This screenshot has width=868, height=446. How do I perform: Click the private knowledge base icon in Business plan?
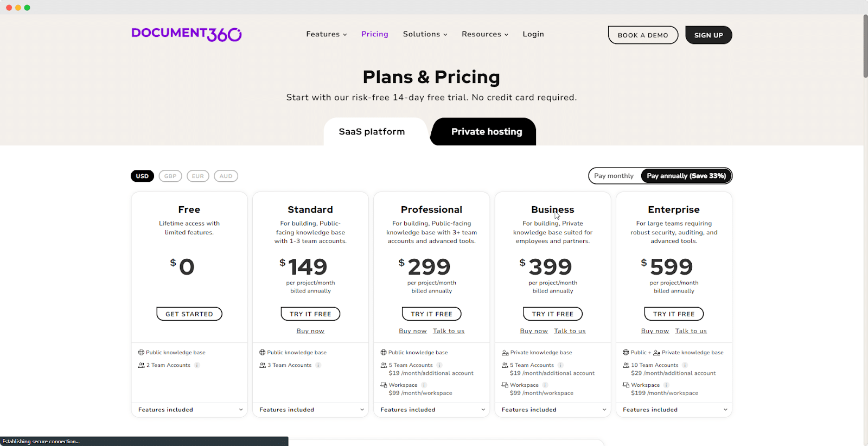(x=504, y=352)
